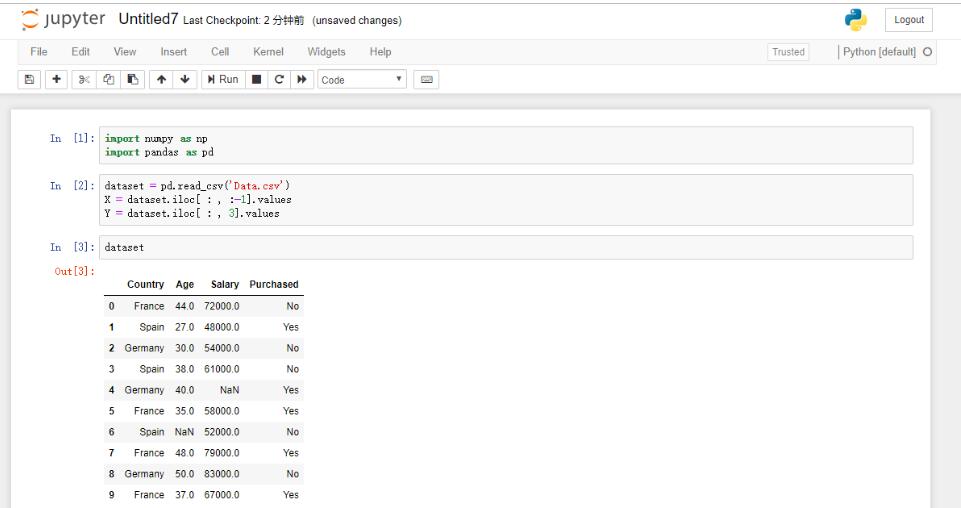Click Germany in row 2
Image resolution: width=961 pixels, height=508 pixels.
144,348
